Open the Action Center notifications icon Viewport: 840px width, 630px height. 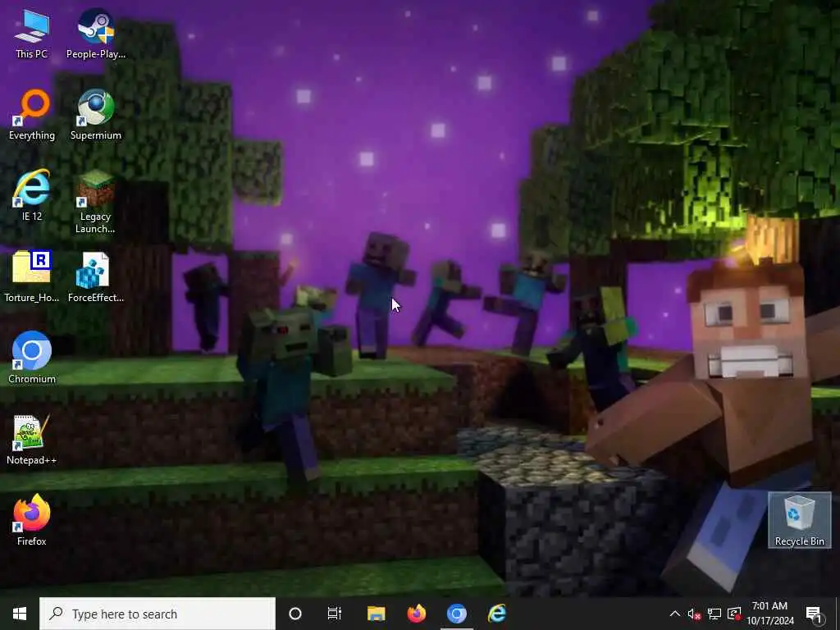click(x=815, y=614)
